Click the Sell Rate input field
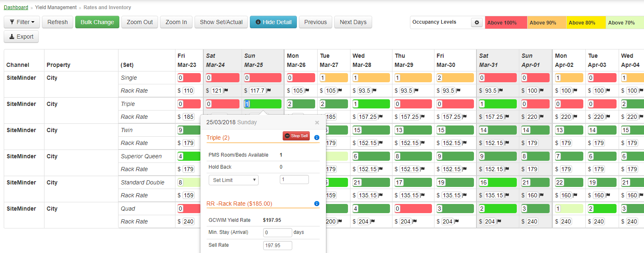The height and width of the screenshot is (253, 644). click(278, 246)
